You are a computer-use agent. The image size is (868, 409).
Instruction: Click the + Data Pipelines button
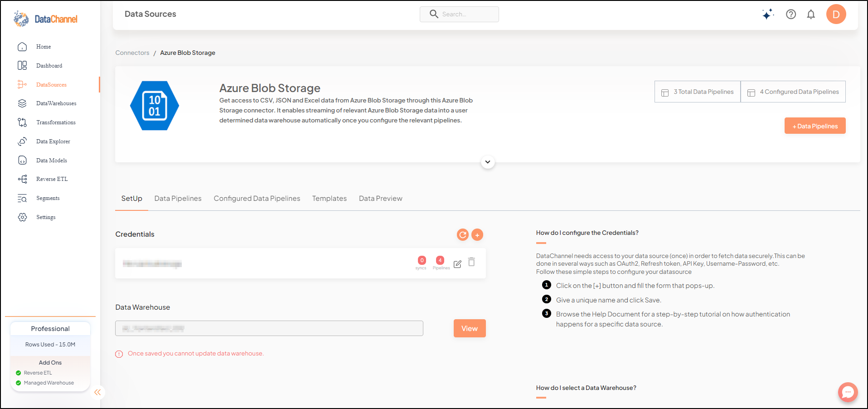(x=815, y=126)
